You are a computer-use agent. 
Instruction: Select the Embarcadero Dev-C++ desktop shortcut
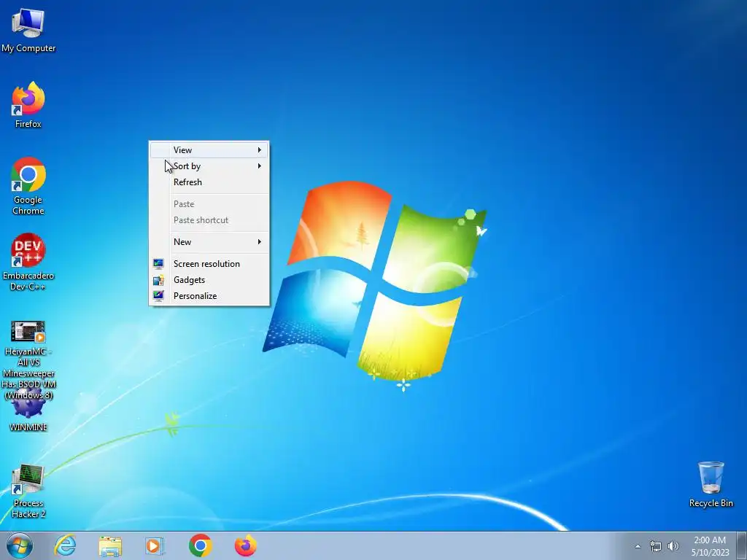click(x=28, y=262)
